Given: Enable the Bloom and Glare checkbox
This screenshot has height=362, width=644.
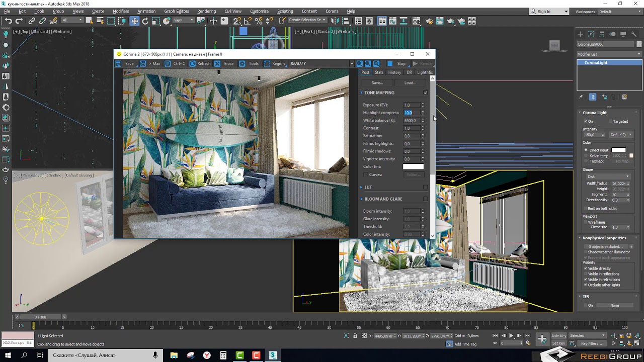Looking at the screenshot, I should (426, 199).
